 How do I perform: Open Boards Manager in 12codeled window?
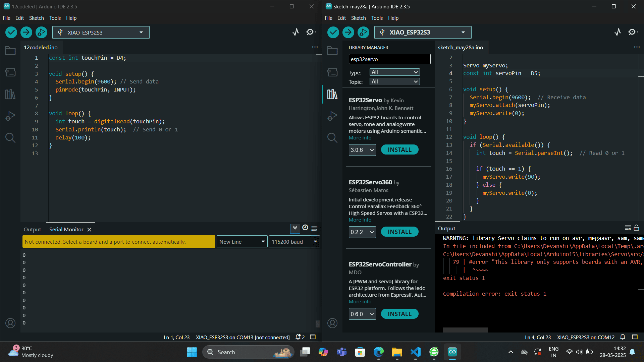click(10, 72)
